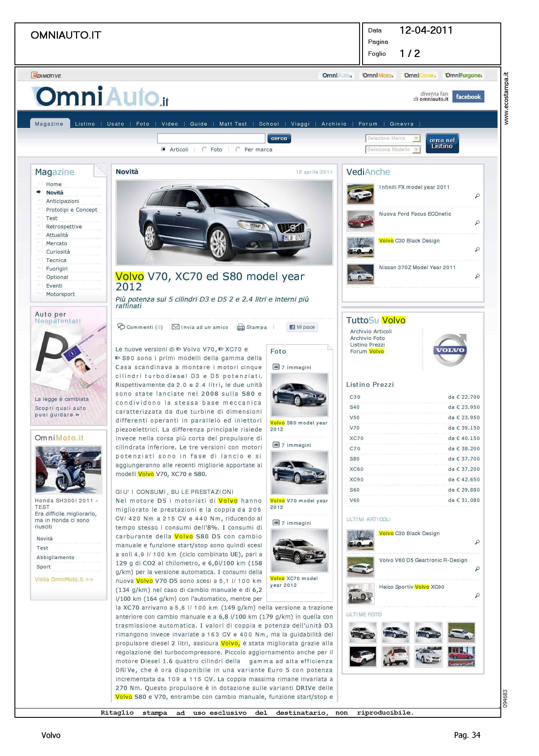Screen dimensions: 539x756
Task: Click the Visita OmniMoto.it link
Action: [x=64, y=579]
